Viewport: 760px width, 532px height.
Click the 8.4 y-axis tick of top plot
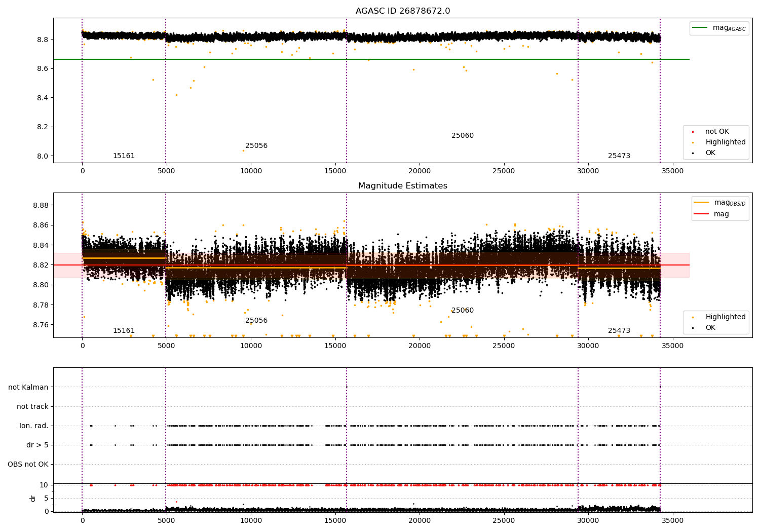tap(43, 98)
